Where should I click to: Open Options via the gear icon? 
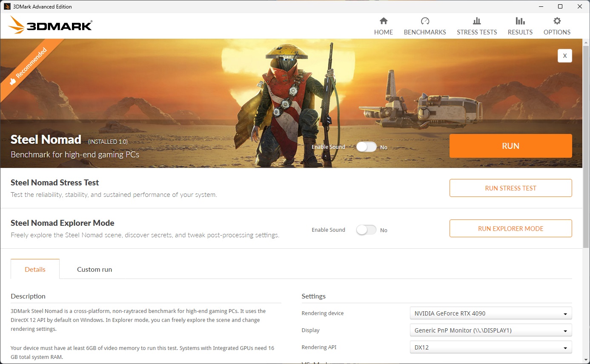tap(557, 21)
